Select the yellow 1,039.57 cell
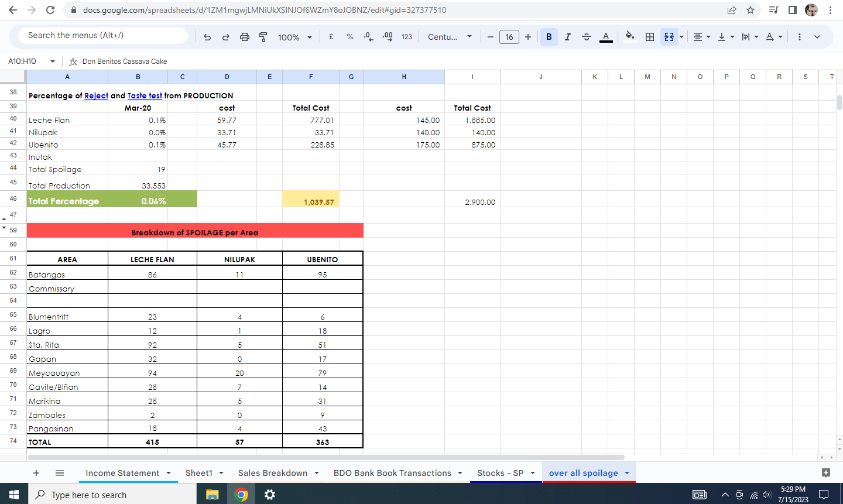 tap(311, 199)
